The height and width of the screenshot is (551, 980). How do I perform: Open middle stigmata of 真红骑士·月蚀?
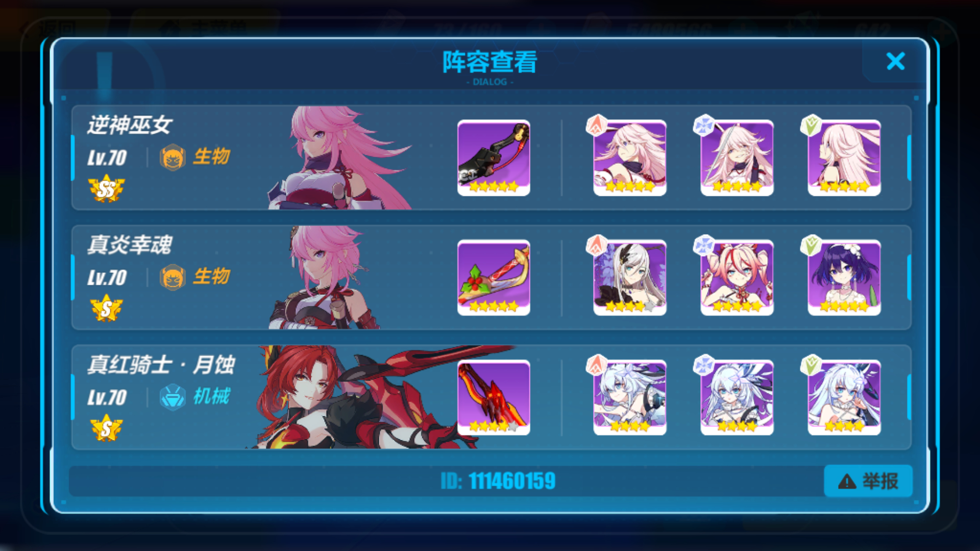(737, 397)
